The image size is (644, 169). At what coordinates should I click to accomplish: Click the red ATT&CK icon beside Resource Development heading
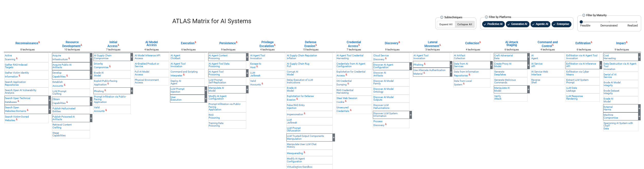click(x=81, y=45)
